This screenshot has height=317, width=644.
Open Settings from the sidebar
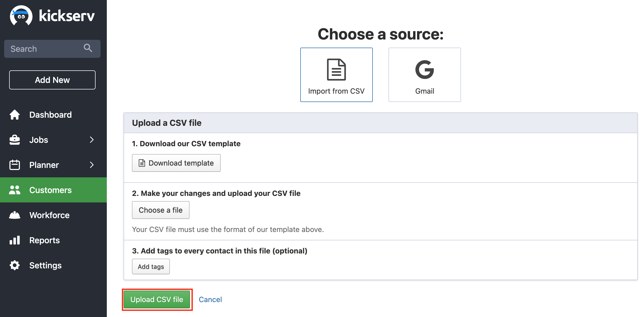pos(45,265)
